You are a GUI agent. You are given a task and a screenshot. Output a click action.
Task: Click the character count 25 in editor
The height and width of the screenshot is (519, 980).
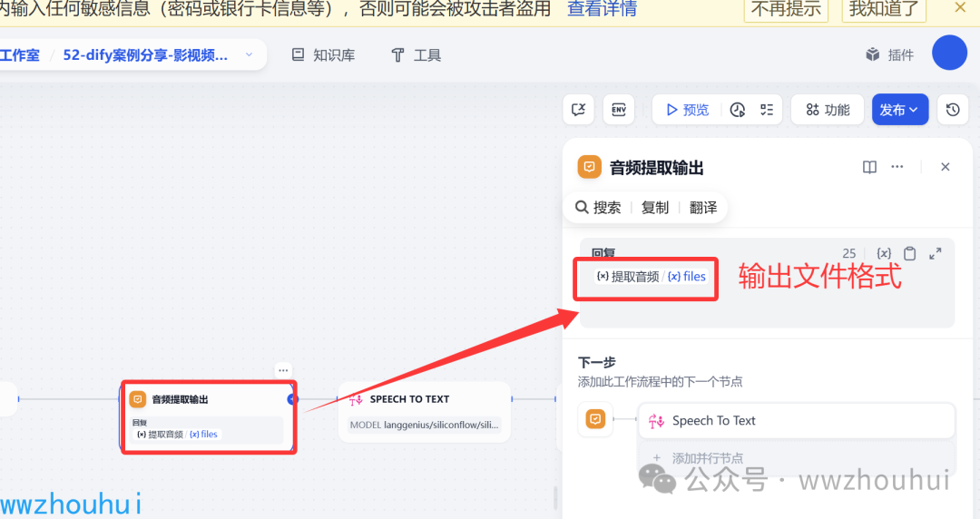coord(848,253)
